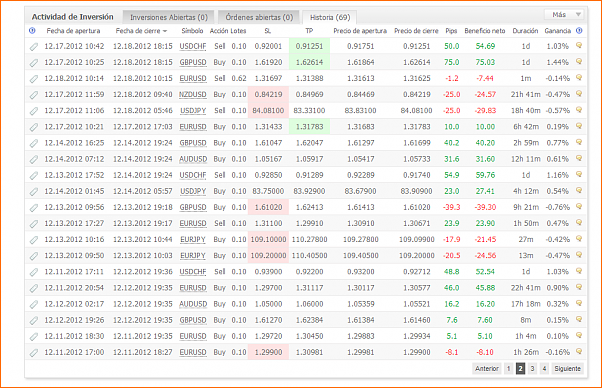Image resolution: width=602 pixels, height=388 pixels.
Task: Switch to Órdenes abiertas (0) tab
Action: coord(259,17)
